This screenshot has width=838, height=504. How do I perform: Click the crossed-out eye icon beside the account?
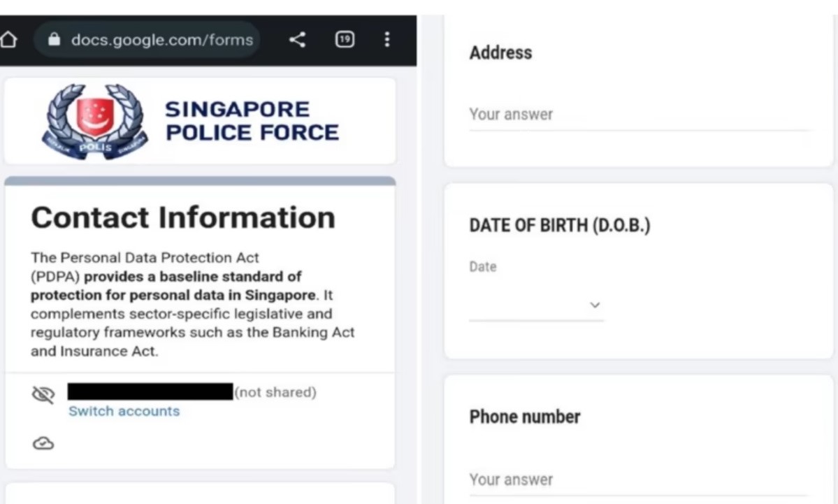[43, 394]
